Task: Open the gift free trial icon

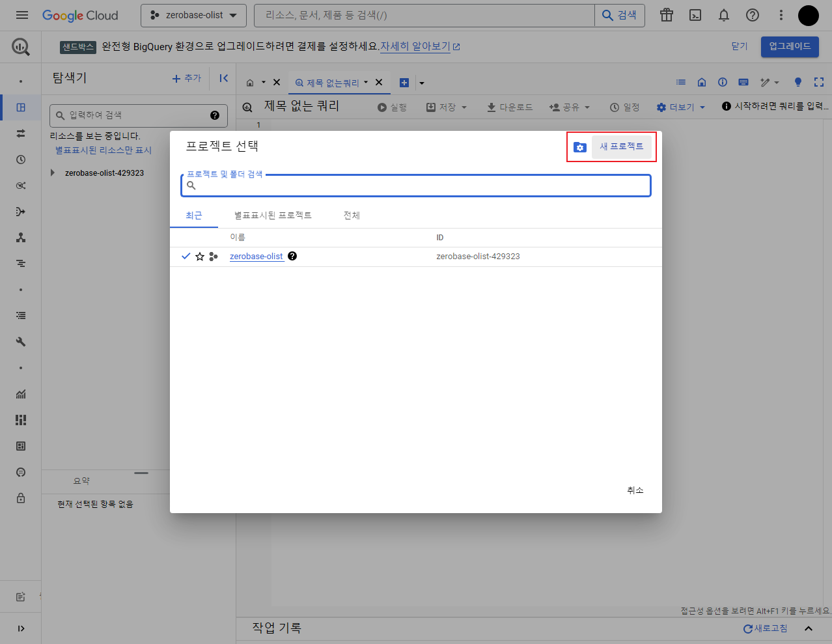Action: pos(667,15)
